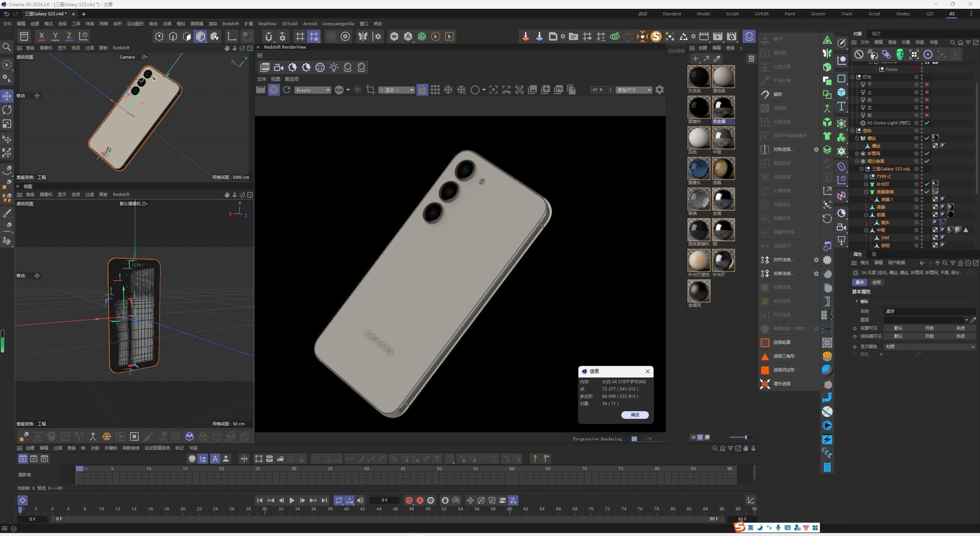Toggle loop playback mode button
This screenshot has width=980, height=536.
(338, 500)
